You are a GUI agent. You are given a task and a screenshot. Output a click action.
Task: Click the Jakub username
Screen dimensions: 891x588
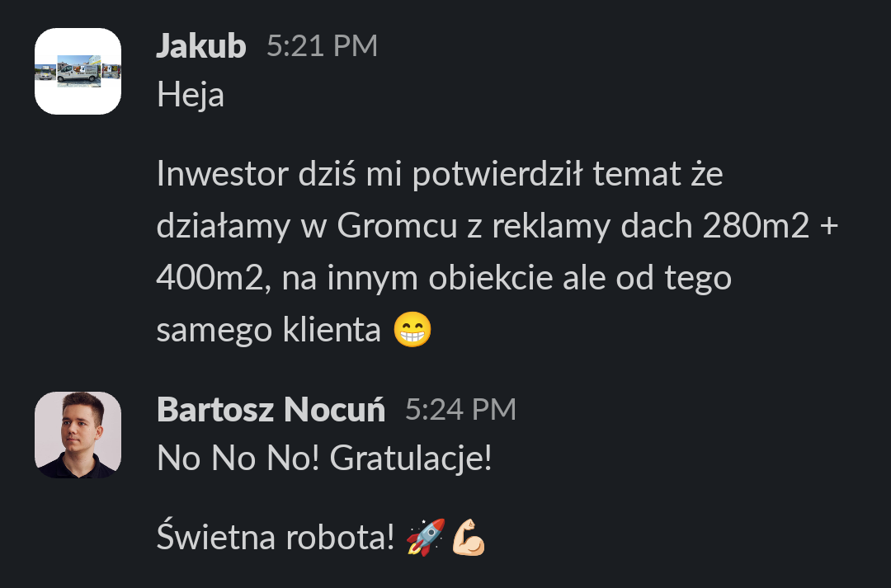[x=201, y=45]
